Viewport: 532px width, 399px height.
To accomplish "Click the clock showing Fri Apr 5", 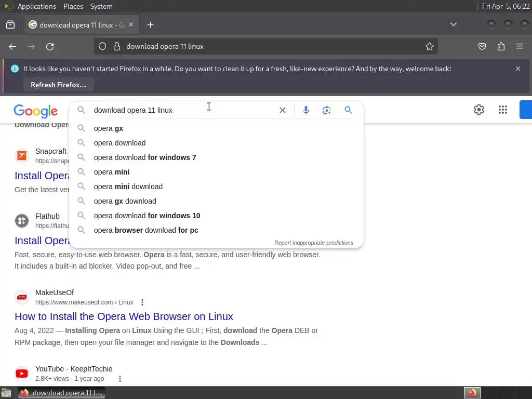I will click(x=506, y=6).
